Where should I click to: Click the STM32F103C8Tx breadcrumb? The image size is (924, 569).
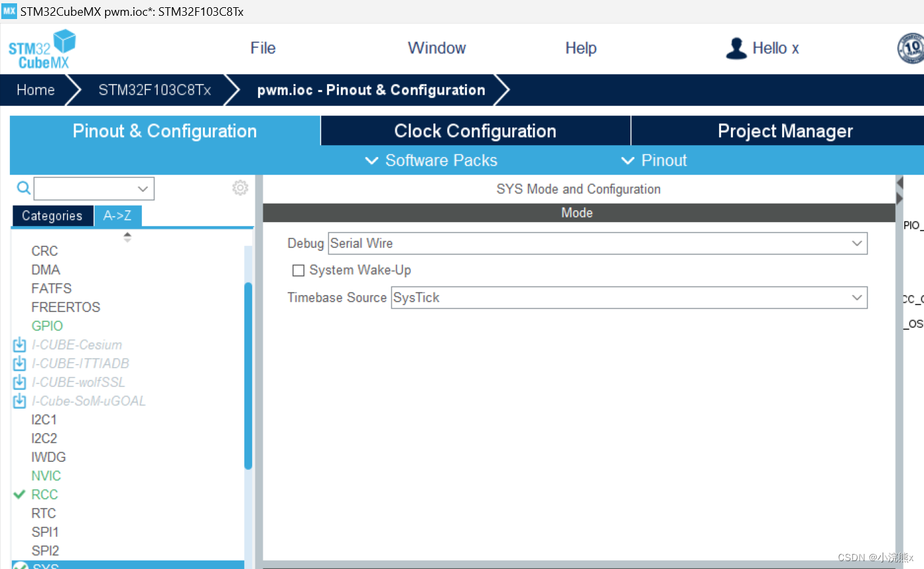pos(155,90)
